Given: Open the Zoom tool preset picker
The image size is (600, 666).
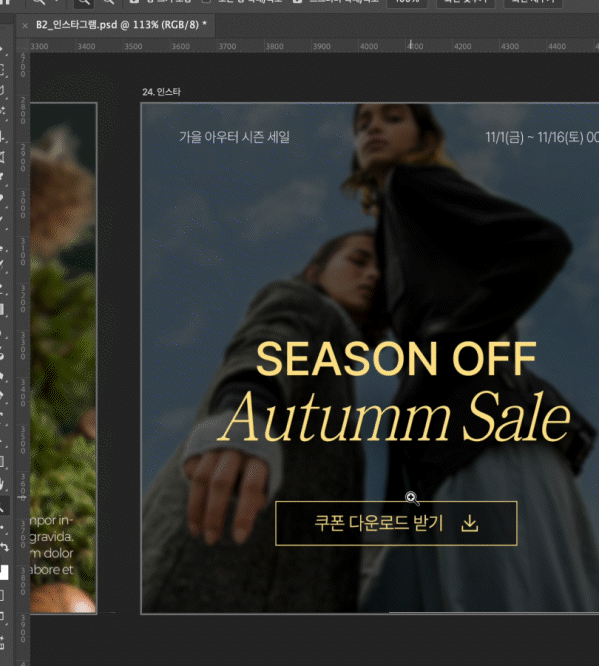Looking at the screenshot, I should tap(42, 3).
